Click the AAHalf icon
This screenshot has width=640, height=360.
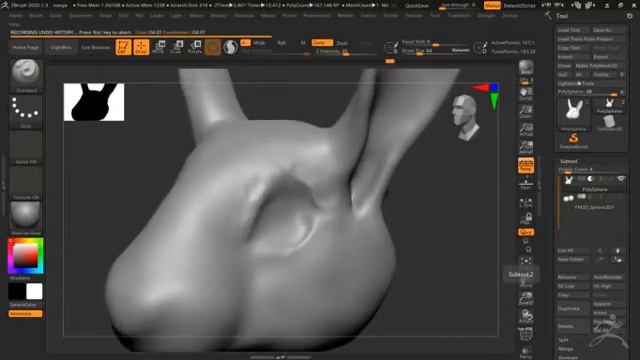(x=526, y=147)
